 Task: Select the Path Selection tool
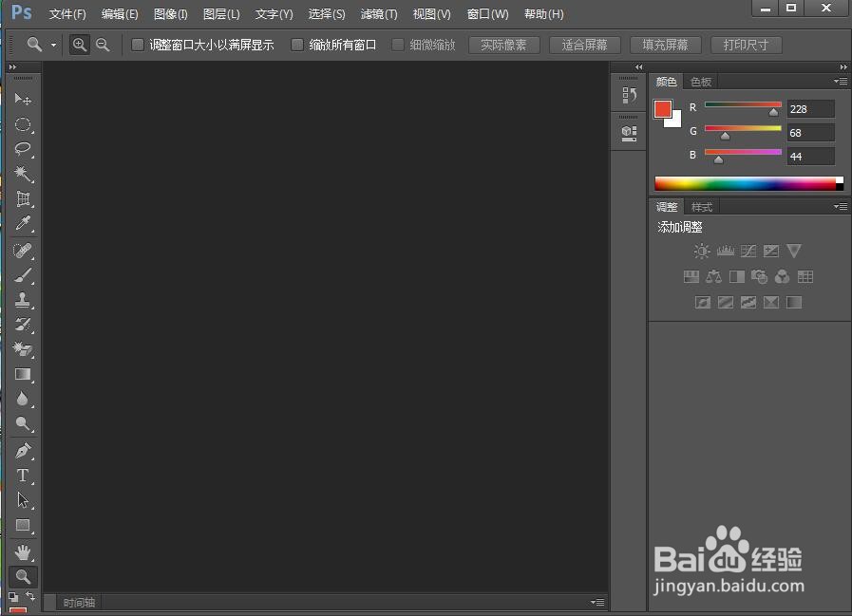[23, 500]
